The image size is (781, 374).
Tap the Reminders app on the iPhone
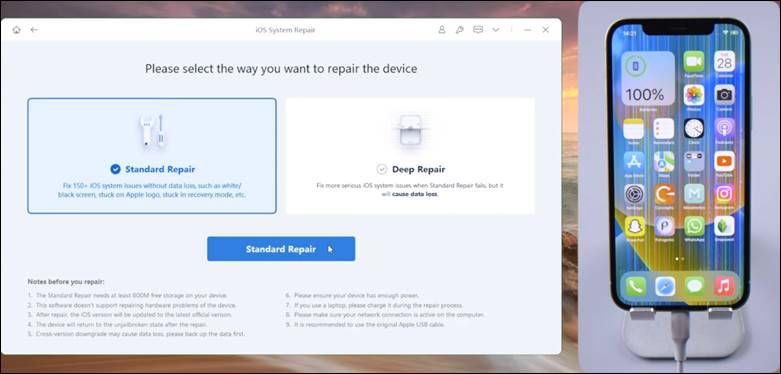point(664,128)
